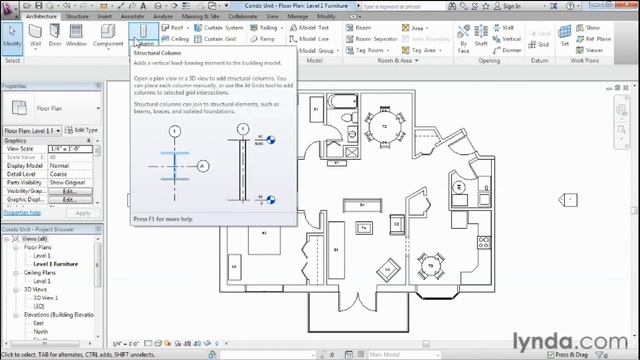Collapse the 3D Views tree node

pos(16,289)
